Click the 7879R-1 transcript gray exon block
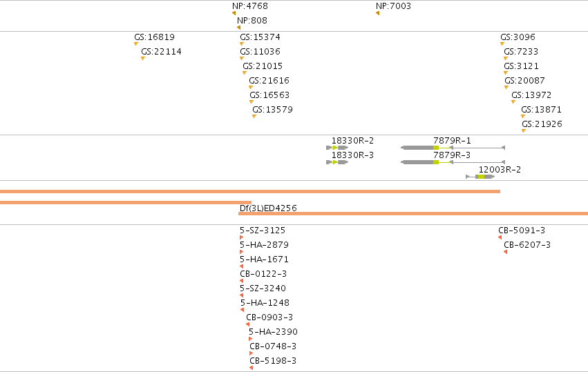Viewport: 588px width, 372px height. (417, 148)
